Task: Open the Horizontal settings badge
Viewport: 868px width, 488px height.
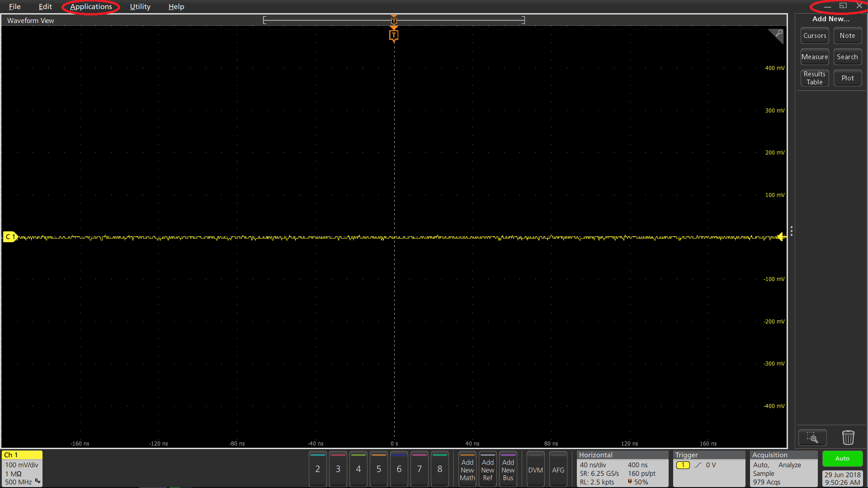Action: click(x=622, y=469)
